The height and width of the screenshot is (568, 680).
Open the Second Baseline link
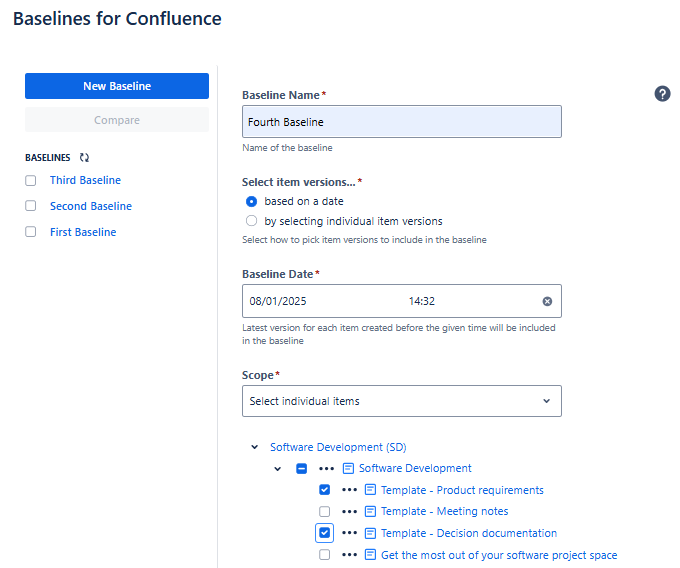(91, 206)
